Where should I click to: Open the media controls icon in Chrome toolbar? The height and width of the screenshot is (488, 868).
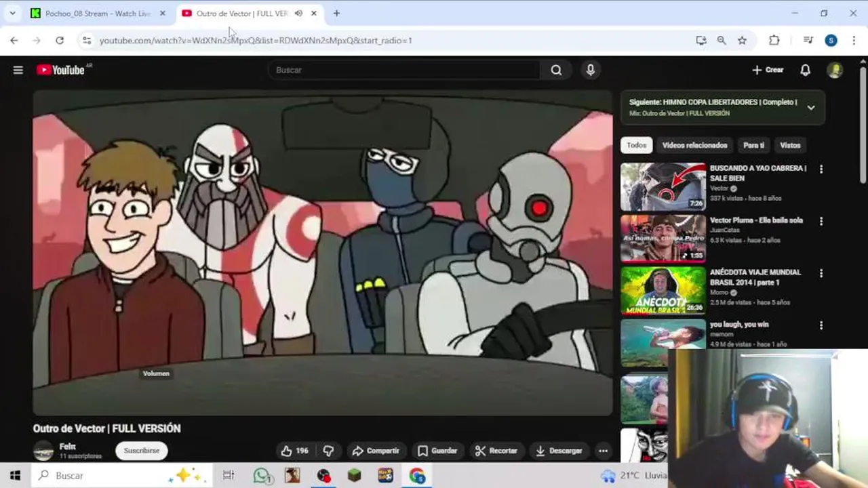(x=808, y=41)
